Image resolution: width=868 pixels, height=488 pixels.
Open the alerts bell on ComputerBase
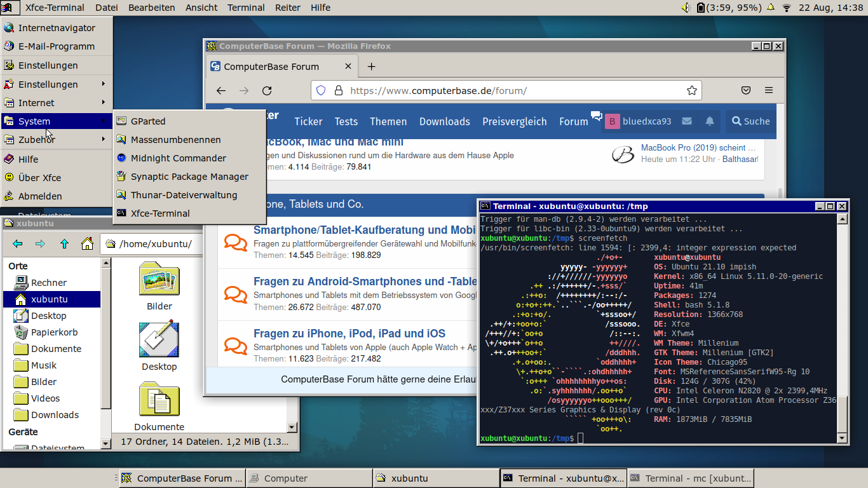coord(710,121)
